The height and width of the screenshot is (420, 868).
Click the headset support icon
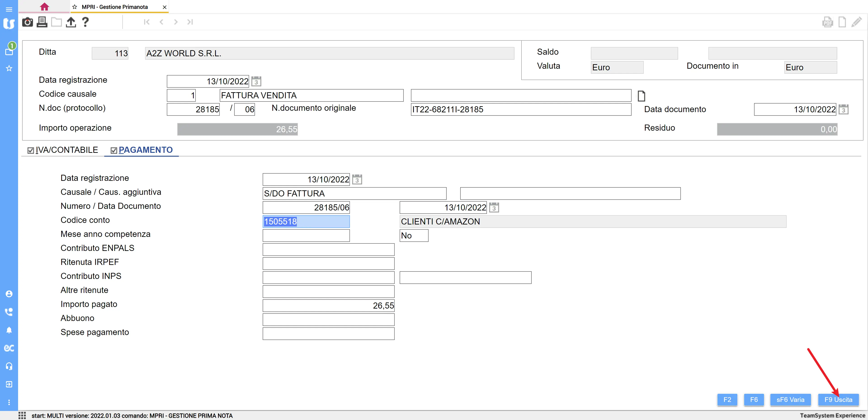tap(9, 366)
